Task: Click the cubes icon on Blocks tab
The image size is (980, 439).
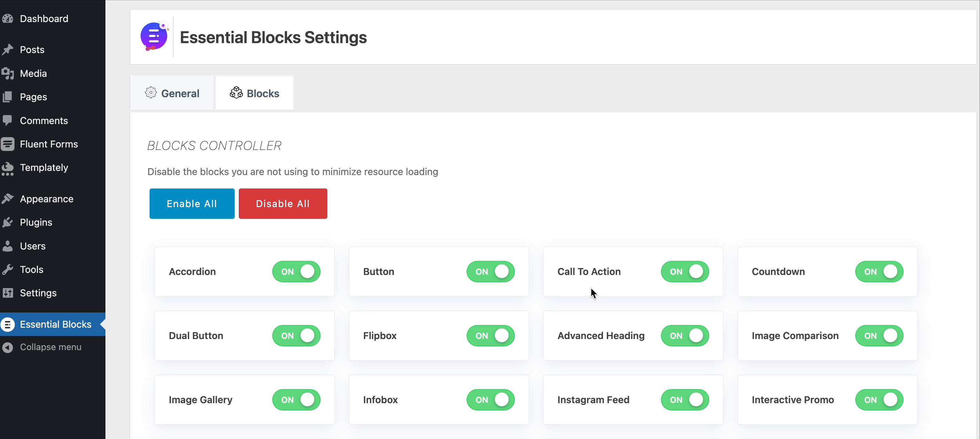Action: (236, 92)
